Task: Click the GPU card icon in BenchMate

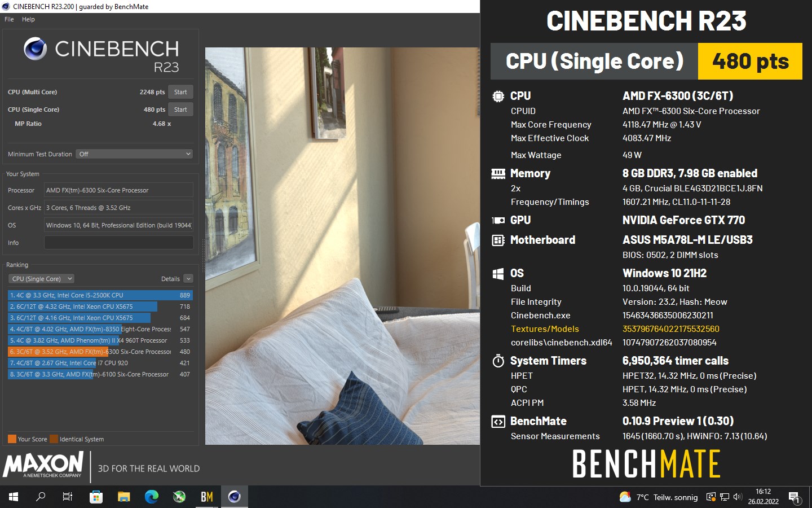Action: pyautogui.click(x=498, y=221)
